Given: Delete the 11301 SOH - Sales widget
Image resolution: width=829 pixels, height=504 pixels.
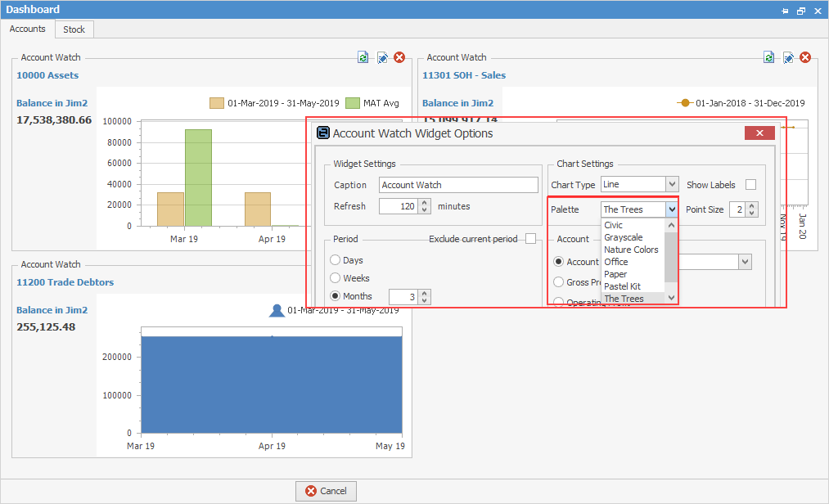Looking at the screenshot, I should pos(805,57).
